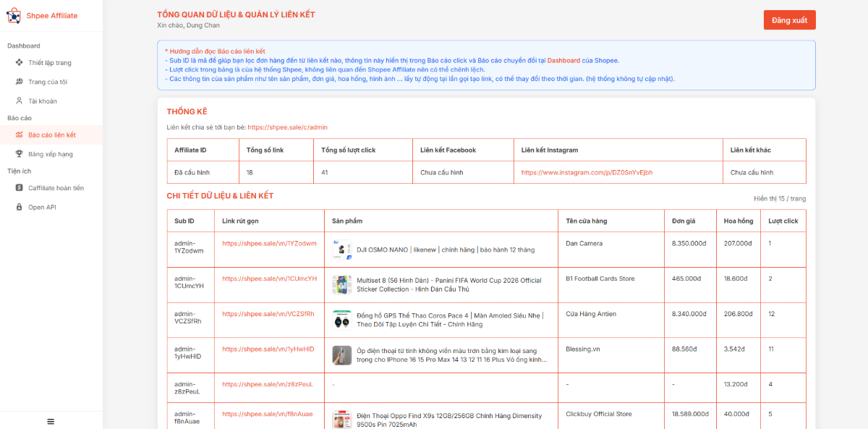
Task: Click the Thiết lập trang sidebar icon
Action: [x=20, y=63]
